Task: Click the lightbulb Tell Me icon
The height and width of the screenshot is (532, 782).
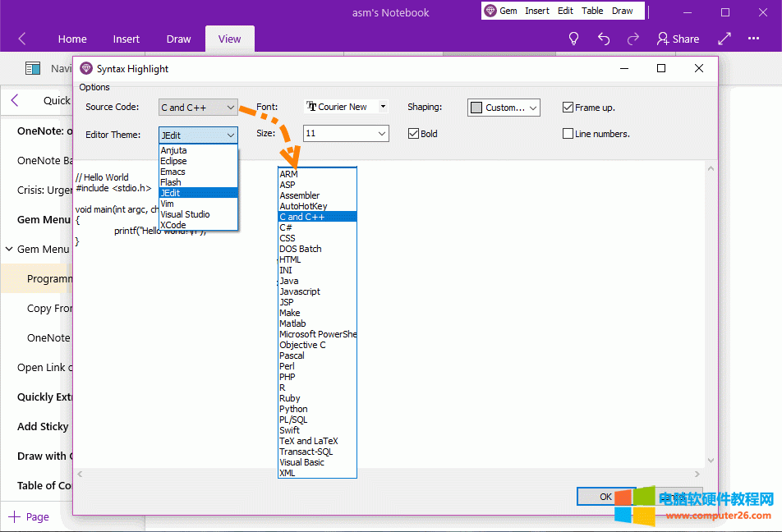Action: click(x=574, y=39)
